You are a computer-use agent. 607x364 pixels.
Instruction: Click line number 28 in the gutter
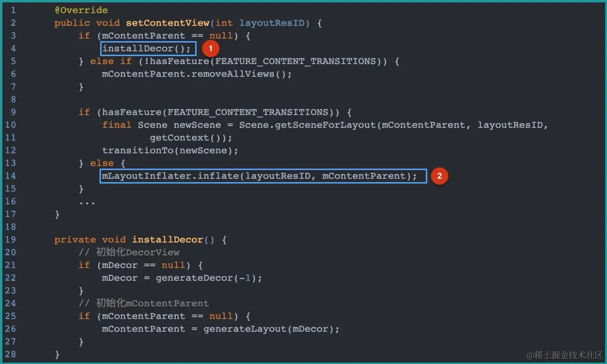click(10, 354)
